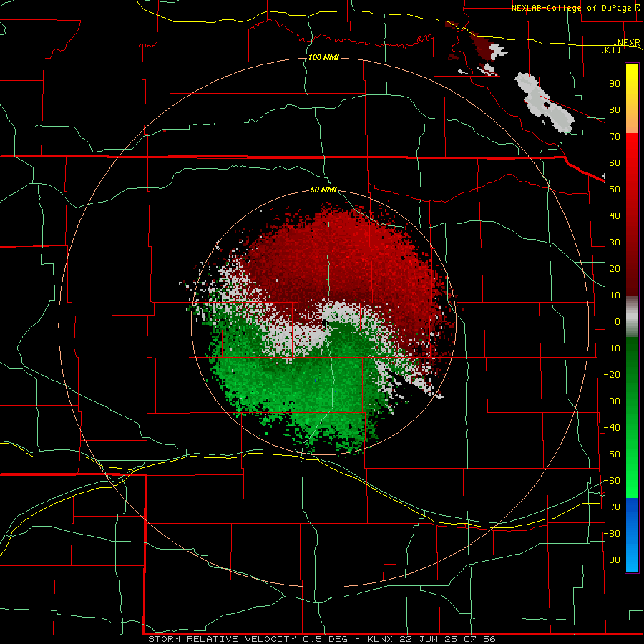
Task: Click the -70 scale label
Action: pyautogui.click(x=612, y=507)
